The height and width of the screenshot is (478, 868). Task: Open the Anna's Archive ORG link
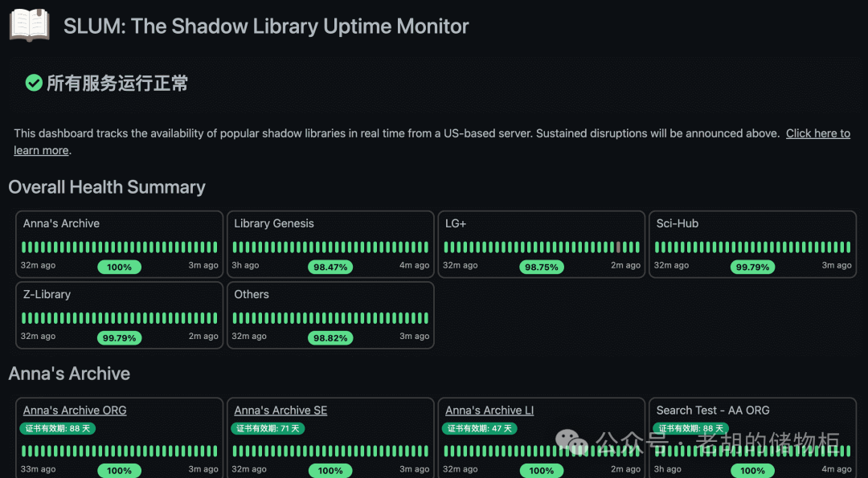pos(75,411)
